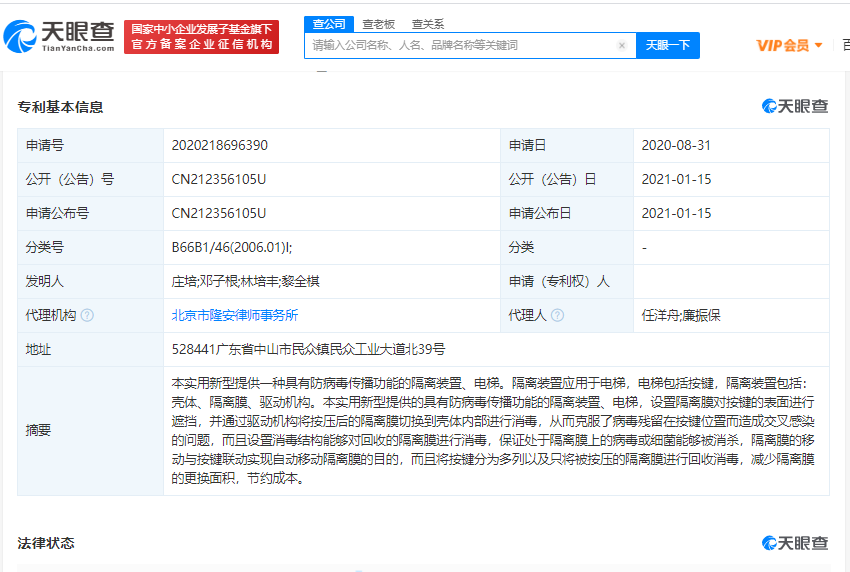Screen dimensions: 850x572
Task: Click the 天眼查 watermark logo in 专利基本信息
Action: (795, 107)
